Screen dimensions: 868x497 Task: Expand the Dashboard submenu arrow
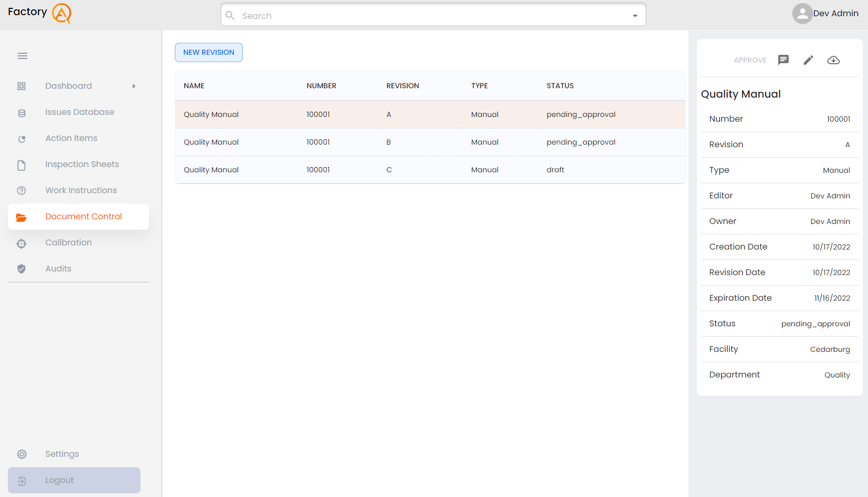(x=134, y=86)
